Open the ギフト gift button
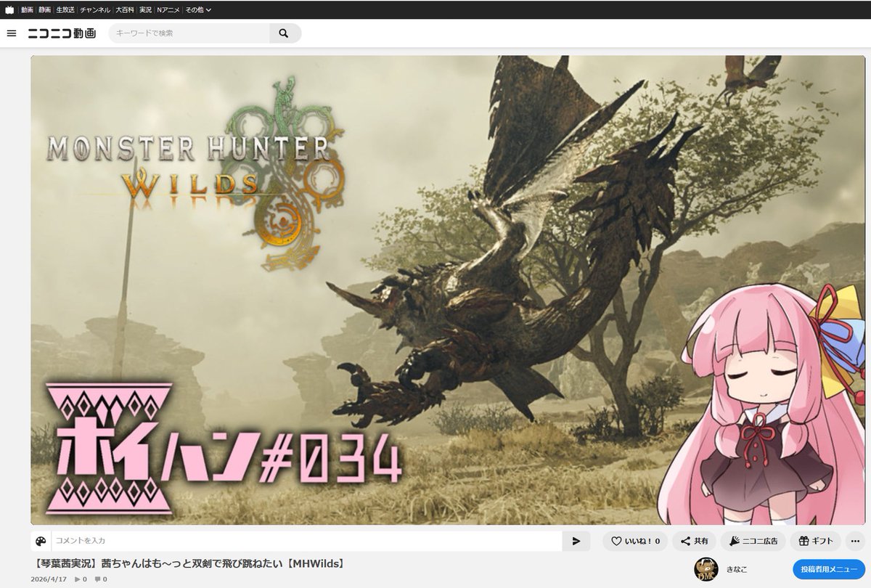This screenshot has height=588, width=871. coord(816,541)
